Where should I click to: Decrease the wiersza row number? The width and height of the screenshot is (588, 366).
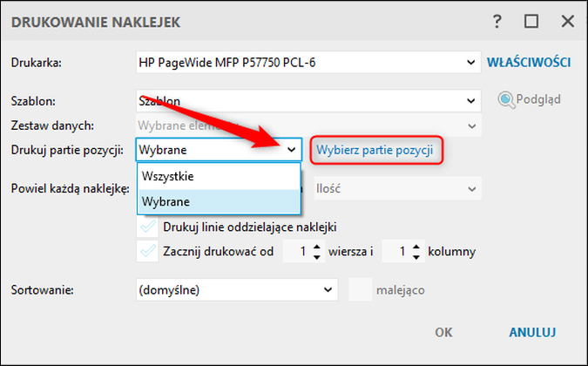pos(317,257)
